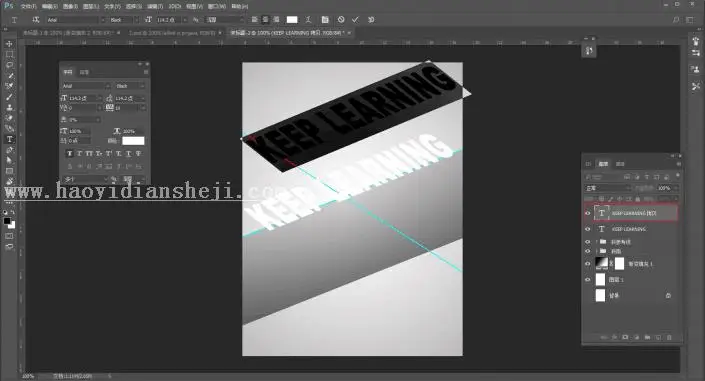
Task: Click the leading value field in Character panel
Action: pyautogui.click(x=127, y=98)
